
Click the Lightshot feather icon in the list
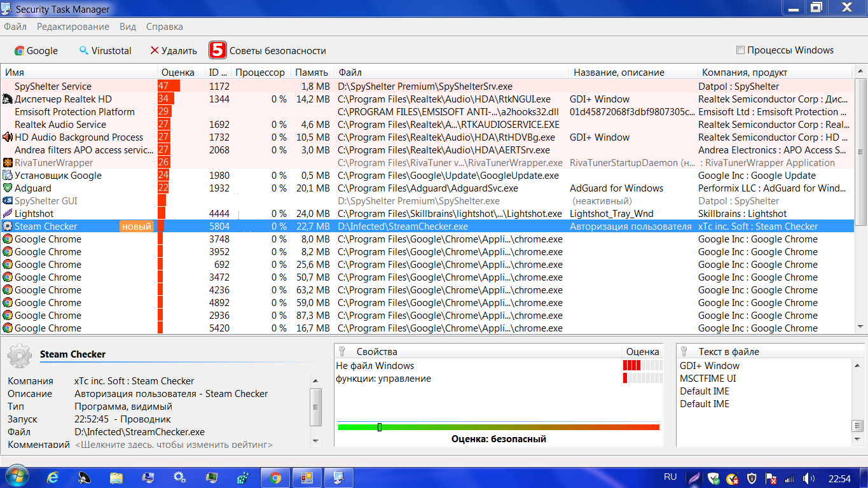point(8,214)
